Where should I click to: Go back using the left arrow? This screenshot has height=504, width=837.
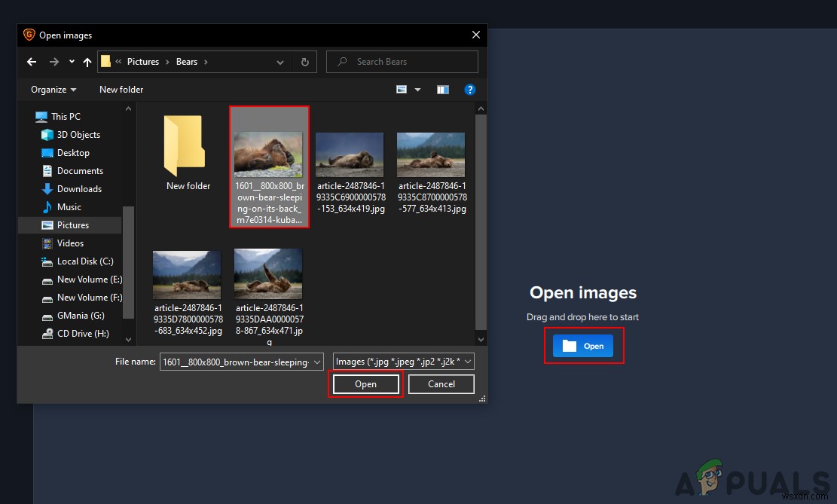tap(32, 62)
